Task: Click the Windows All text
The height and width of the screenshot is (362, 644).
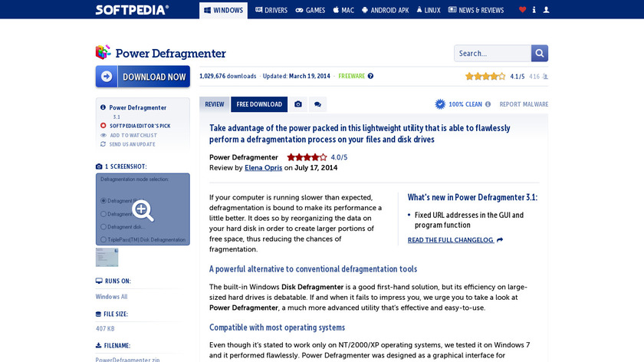Action: (x=111, y=297)
